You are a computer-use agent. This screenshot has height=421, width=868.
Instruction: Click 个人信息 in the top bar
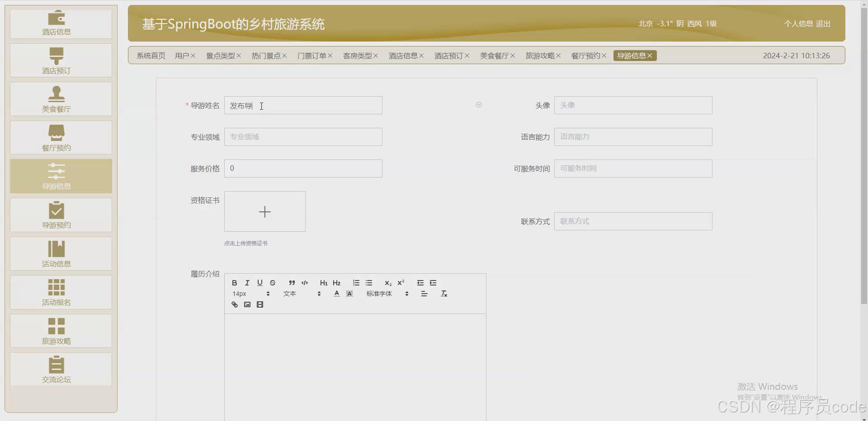798,23
